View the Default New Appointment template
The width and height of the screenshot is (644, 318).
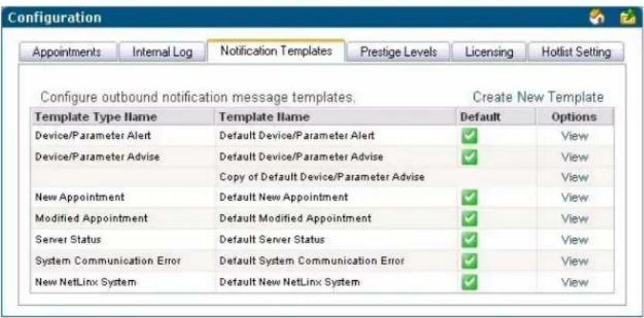(575, 198)
